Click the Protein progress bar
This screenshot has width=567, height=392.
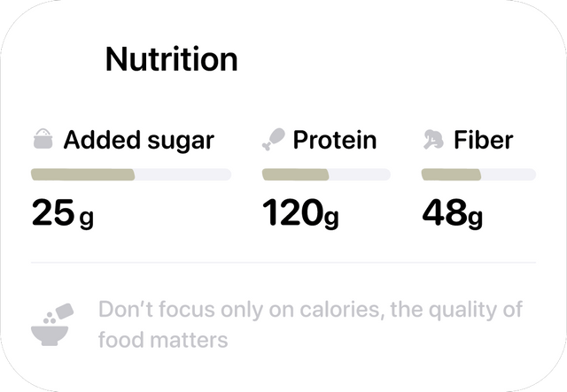(x=326, y=174)
